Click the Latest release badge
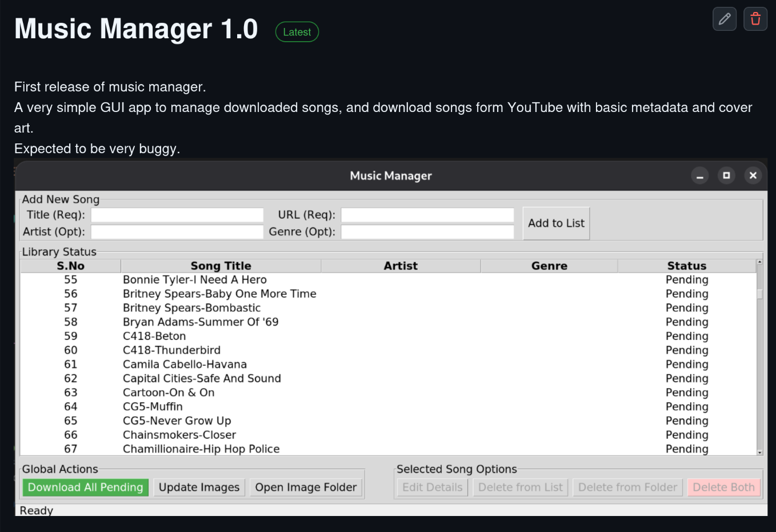Image resolution: width=776 pixels, height=532 pixels. (297, 32)
